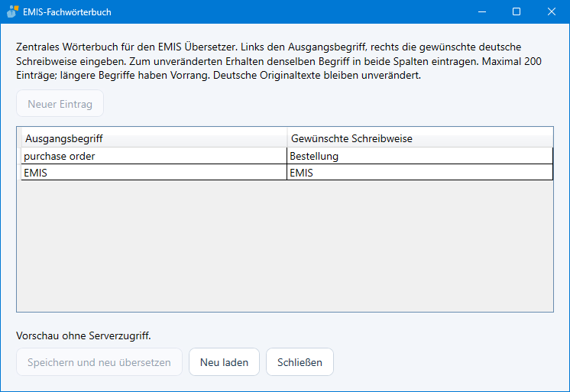Close the EMIS-Fachwörterbuch window
The image size is (570, 392).
(551, 11)
